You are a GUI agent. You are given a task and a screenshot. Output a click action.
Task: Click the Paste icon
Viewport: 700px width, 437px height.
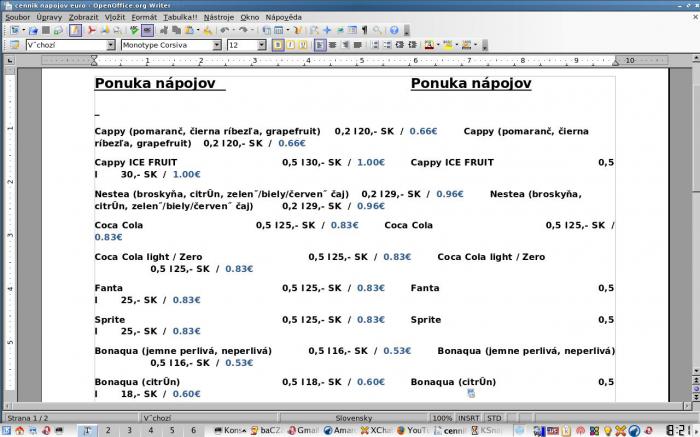[x=189, y=30]
